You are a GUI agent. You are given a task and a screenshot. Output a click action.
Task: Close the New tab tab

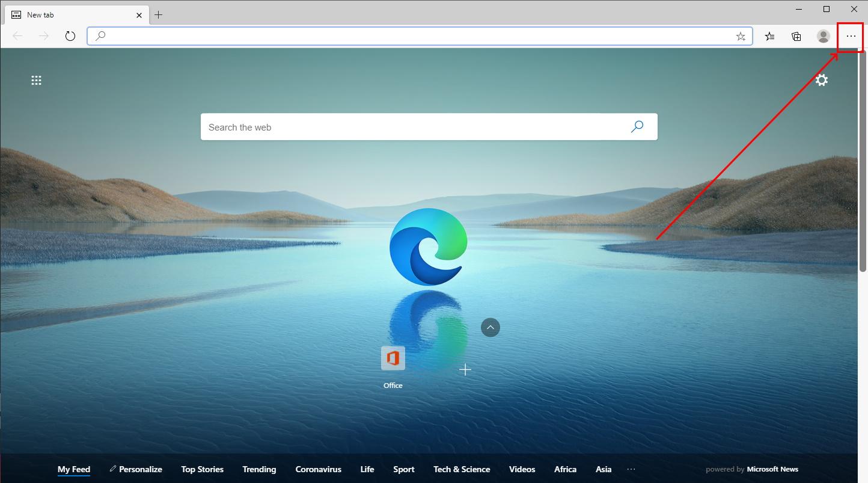[x=139, y=14]
